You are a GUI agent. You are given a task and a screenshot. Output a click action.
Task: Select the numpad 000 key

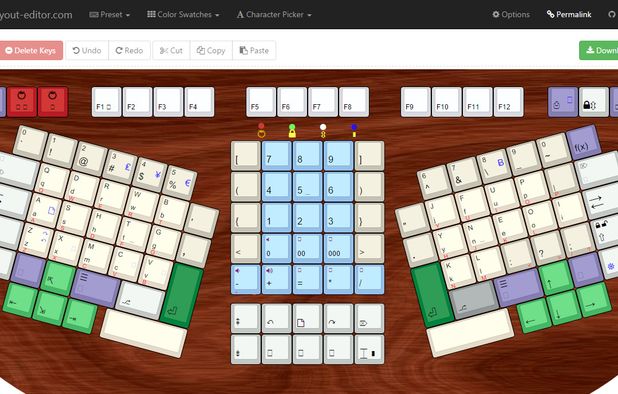pos(338,249)
